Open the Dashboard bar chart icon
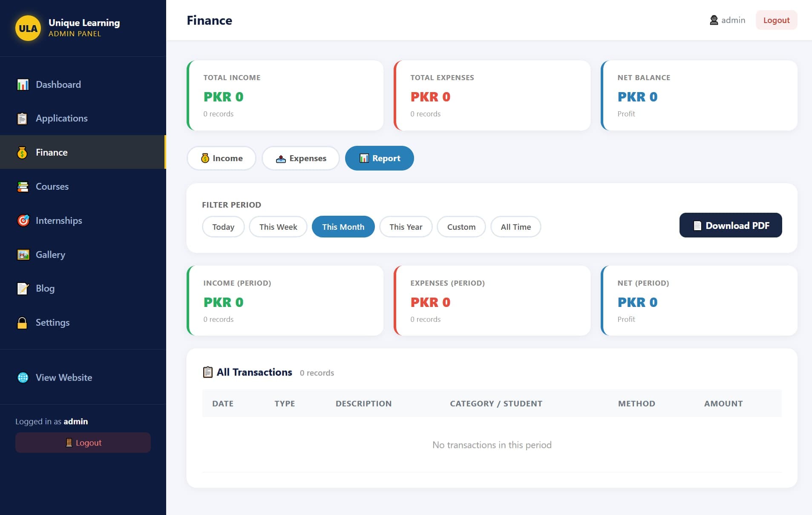The width and height of the screenshot is (812, 515). [23, 84]
